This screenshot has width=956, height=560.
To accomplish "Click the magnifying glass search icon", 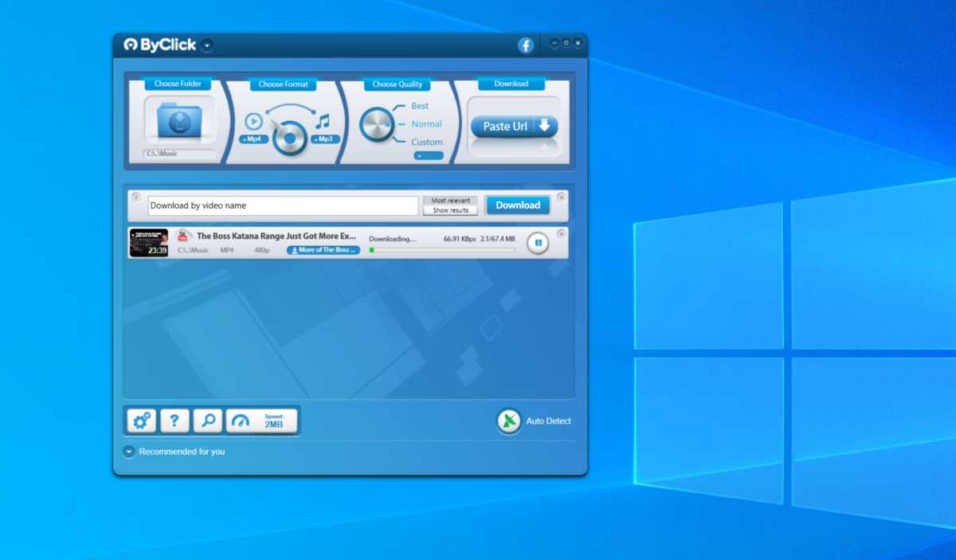I will pos(208,421).
